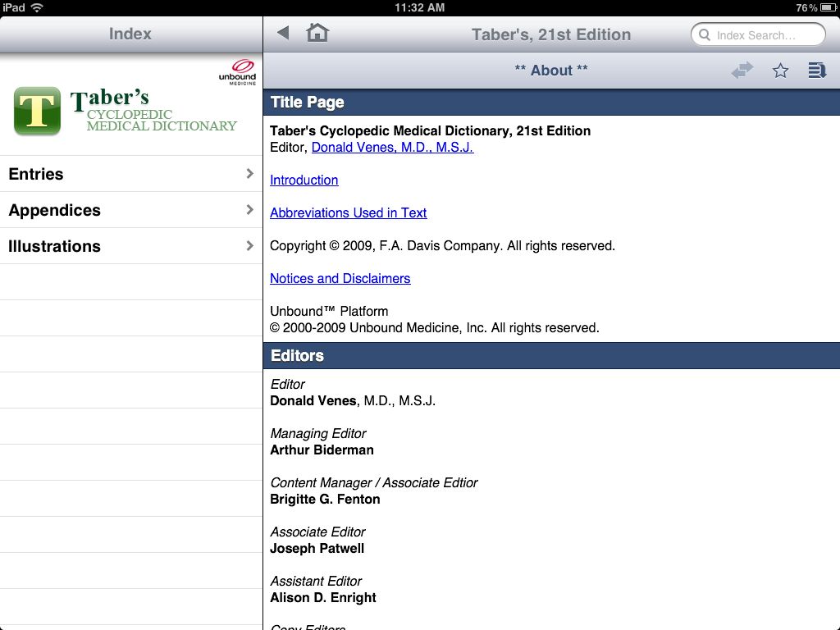Open cross-links double arrow icon

pos(742,71)
